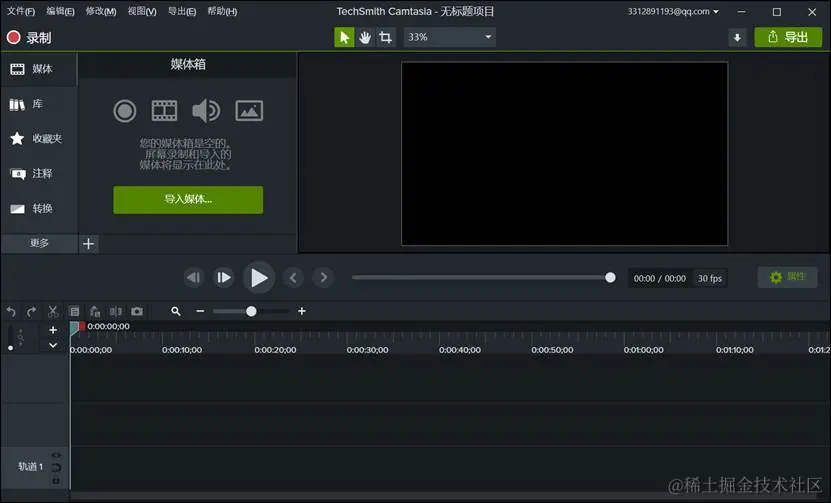Screen dimensions: 831x503
Task: Click the paste icon in timeline toolbar
Action: click(x=95, y=312)
